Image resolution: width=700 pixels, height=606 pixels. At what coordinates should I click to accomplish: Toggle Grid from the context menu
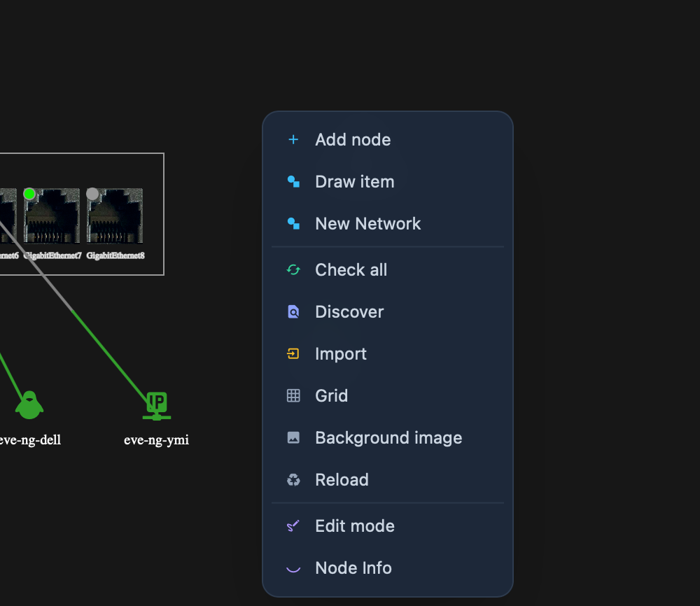[x=388, y=395]
